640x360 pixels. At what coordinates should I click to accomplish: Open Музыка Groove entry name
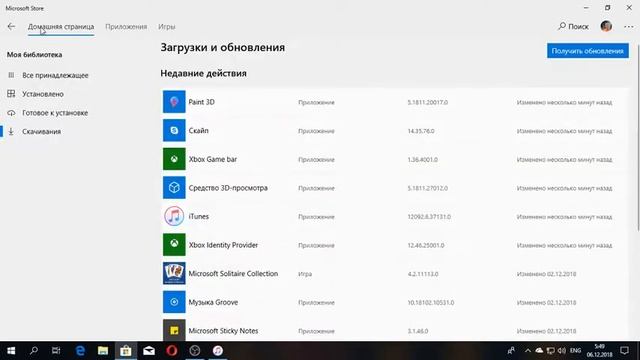coord(213,302)
